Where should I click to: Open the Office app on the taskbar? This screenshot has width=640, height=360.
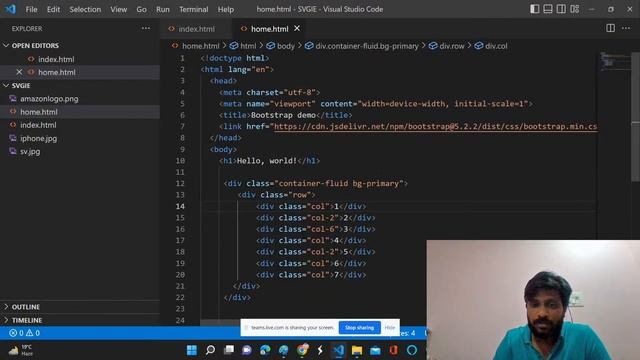coord(393,350)
